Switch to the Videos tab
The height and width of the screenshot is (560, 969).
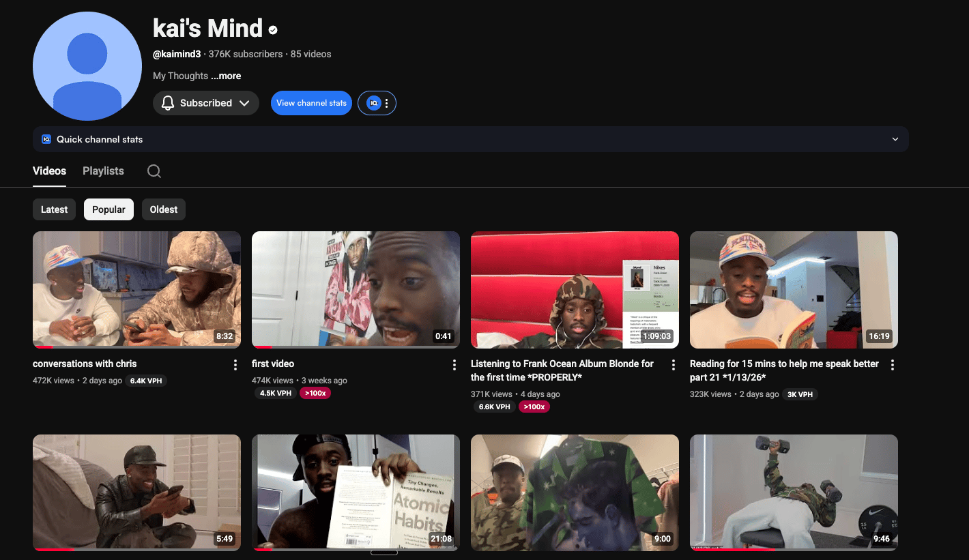[49, 171]
